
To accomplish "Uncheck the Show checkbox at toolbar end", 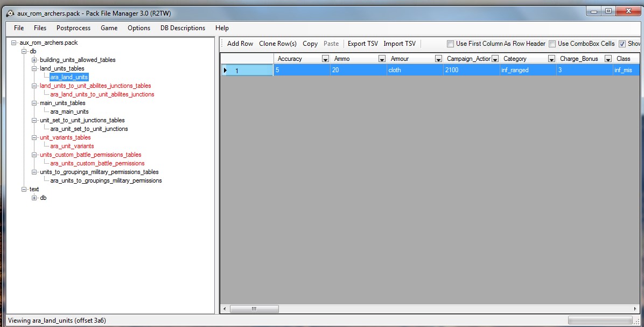I will coord(622,44).
